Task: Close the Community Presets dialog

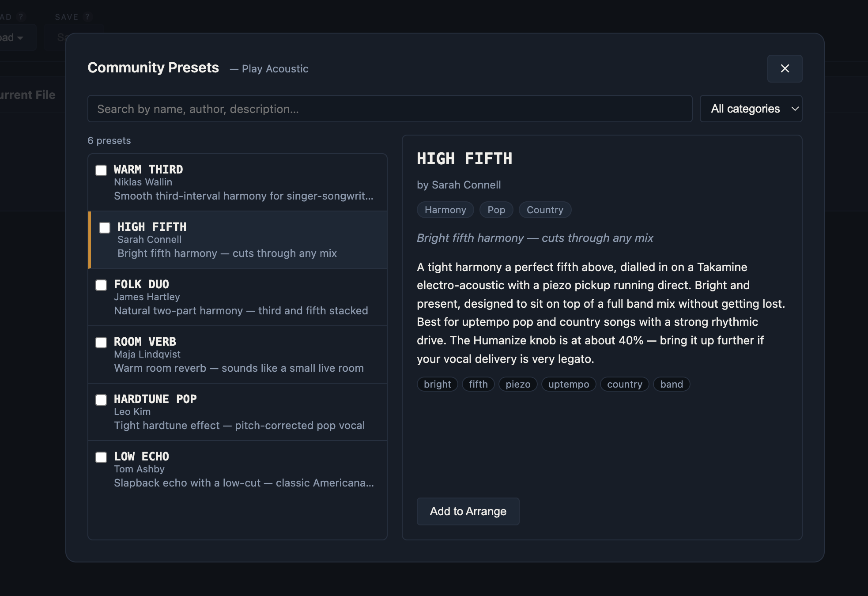Action: tap(785, 68)
